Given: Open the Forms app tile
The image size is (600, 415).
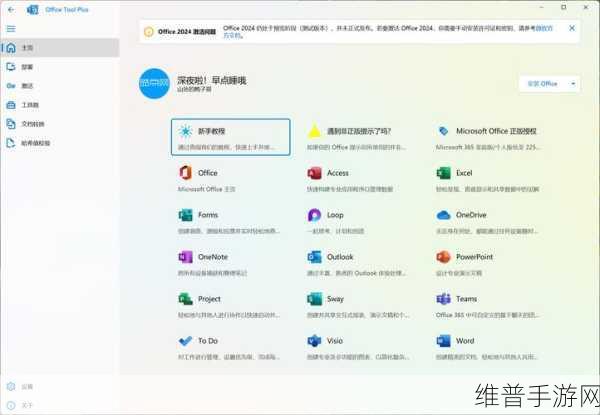Looking at the screenshot, I should pos(231,221).
